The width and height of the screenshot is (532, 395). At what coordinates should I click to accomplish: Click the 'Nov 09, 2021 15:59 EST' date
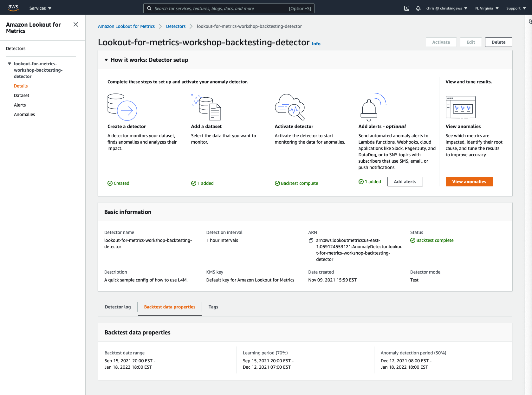click(332, 280)
